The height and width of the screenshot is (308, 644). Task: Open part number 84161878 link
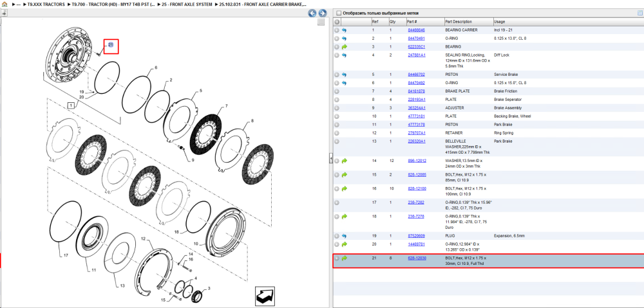[416, 91]
